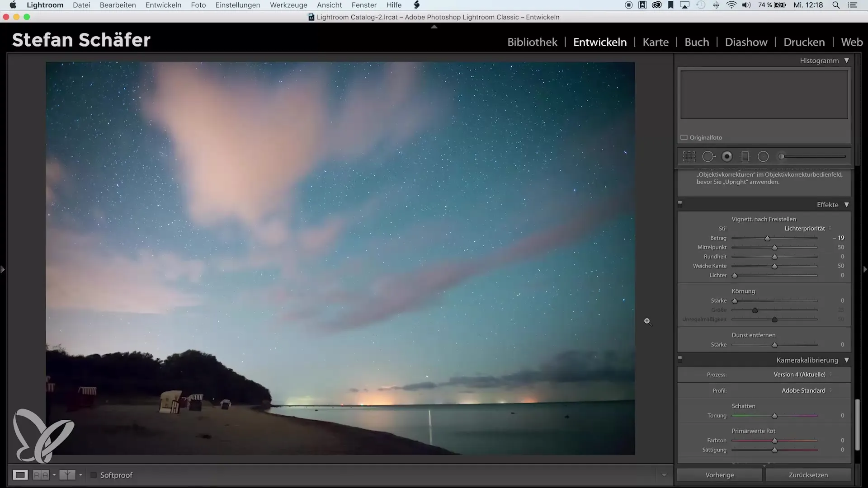Show the hidden left panel group
868x488 pixels.
coord(3,269)
